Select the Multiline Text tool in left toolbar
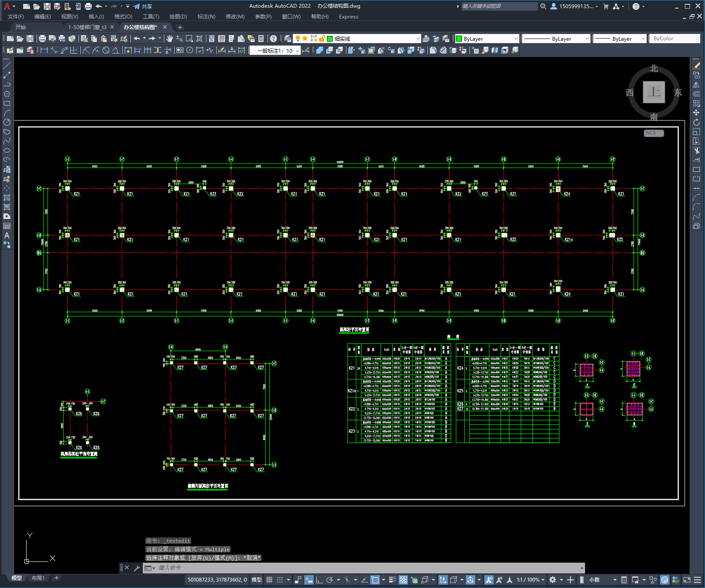705x588 pixels. (x=7, y=235)
